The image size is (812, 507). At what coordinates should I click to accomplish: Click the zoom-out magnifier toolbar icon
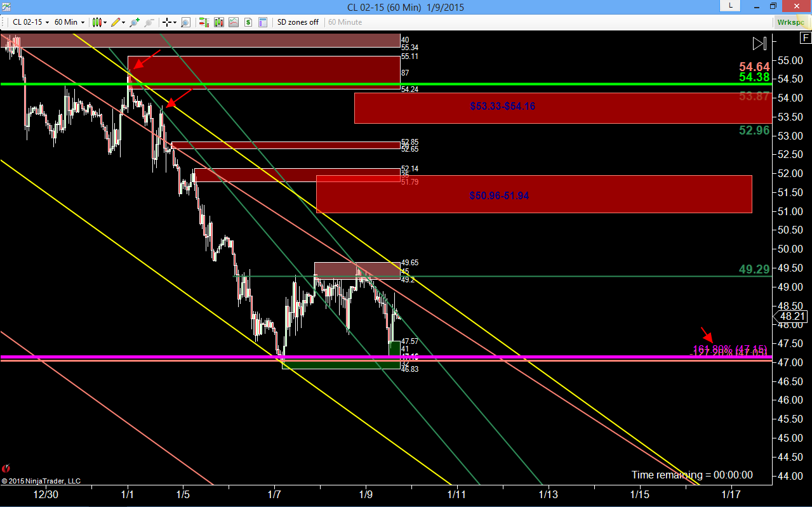click(x=149, y=22)
